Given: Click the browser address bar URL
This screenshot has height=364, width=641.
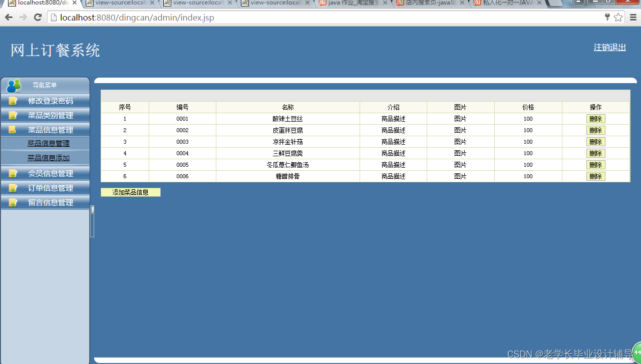Looking at the screenshot, I should click(x=137, y=18).
